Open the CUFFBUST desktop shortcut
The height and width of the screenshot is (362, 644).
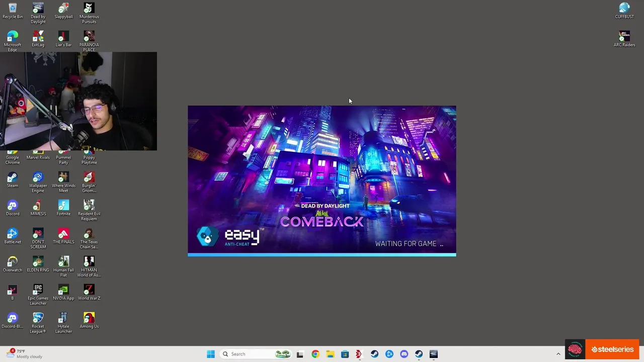[x=624, y=11]
